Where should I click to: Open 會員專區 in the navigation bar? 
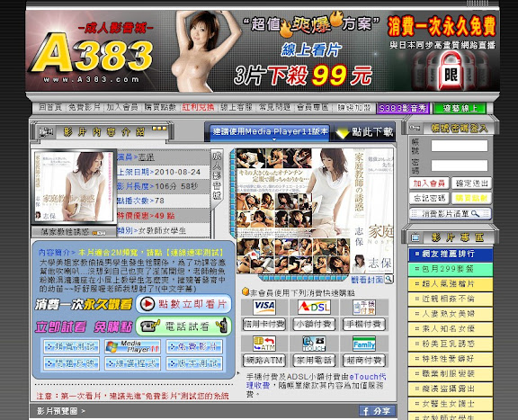(x=313, y=108)
